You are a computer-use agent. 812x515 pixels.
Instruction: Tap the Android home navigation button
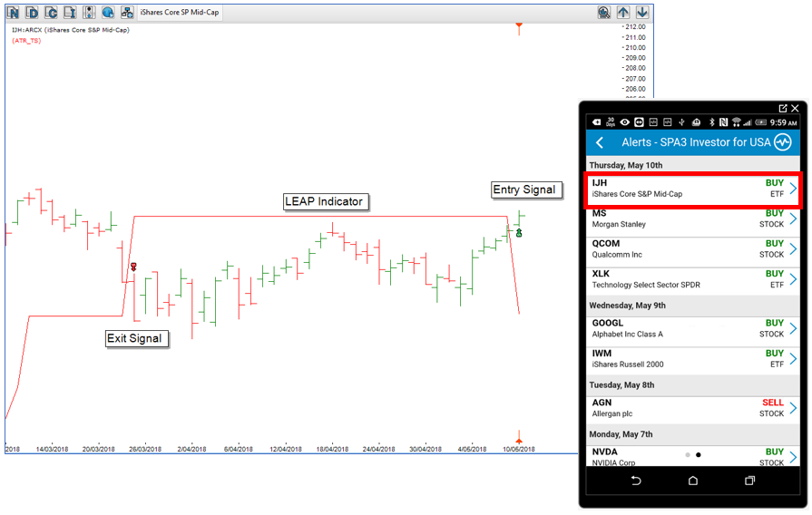tap(693, 481)
